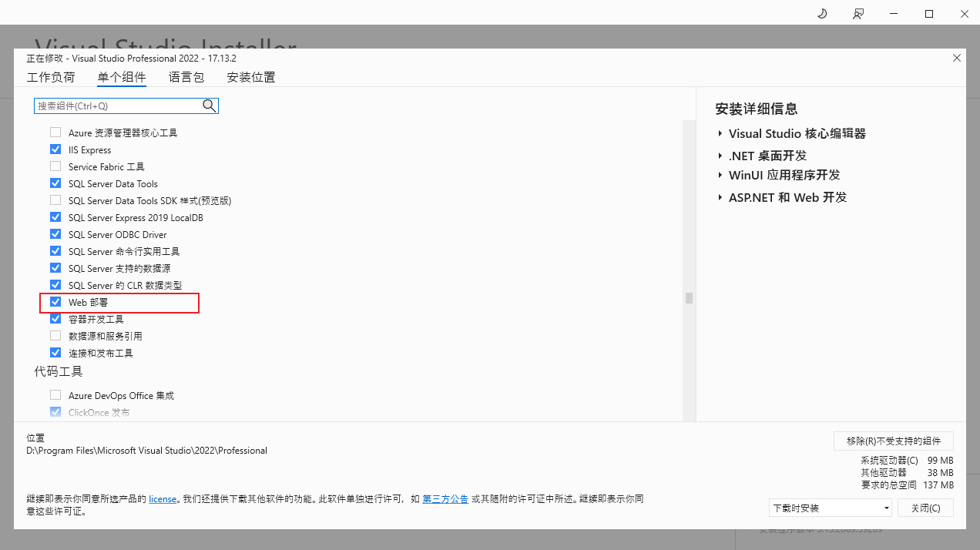Click 其他驱动器 38 MB entry
Viewport: 980px width, 550px height.
[908, 472]
